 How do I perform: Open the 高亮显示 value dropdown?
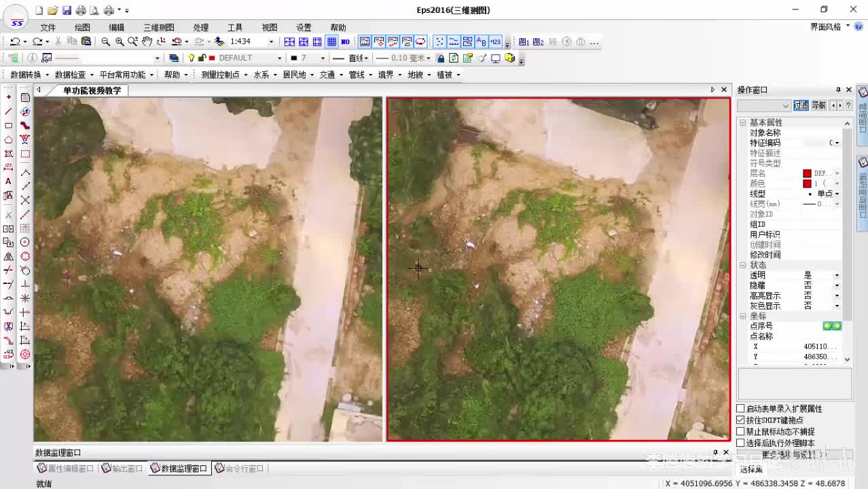[837, 295]
